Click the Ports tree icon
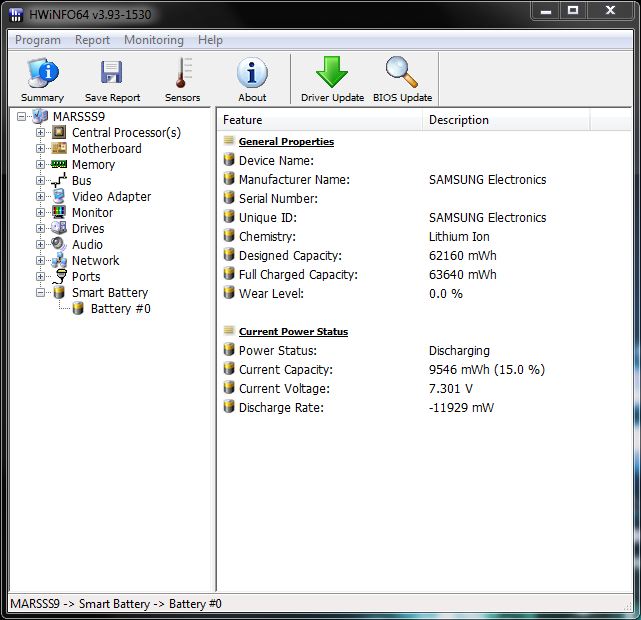 click(x=60, y=276)
